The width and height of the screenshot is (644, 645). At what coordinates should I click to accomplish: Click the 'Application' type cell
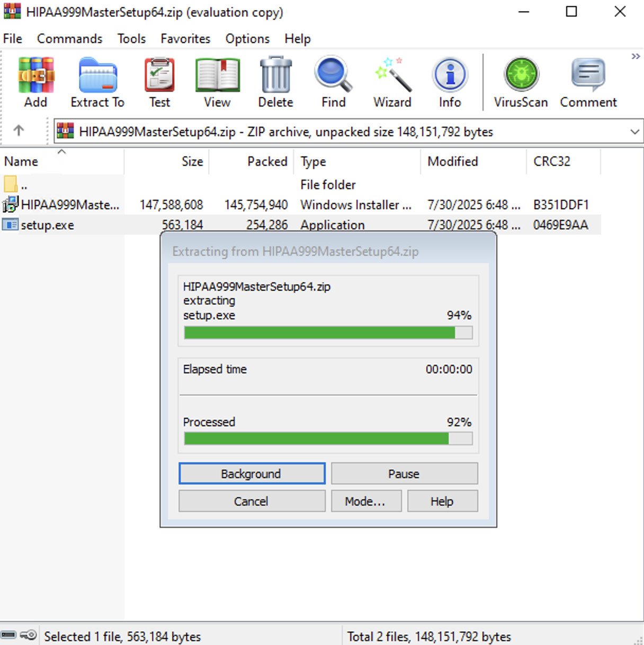(333, 225)
